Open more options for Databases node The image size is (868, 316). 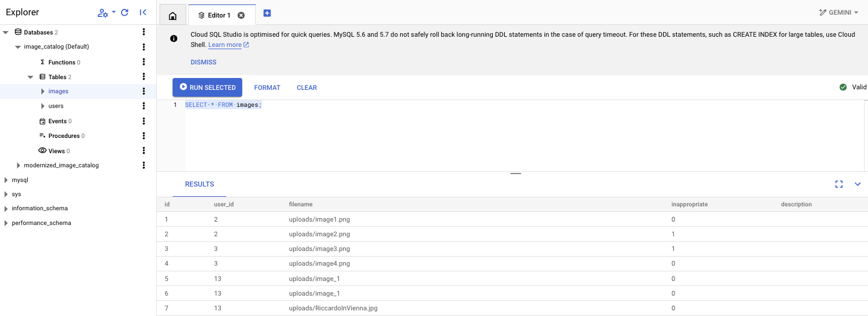click(x=144, y=32)
